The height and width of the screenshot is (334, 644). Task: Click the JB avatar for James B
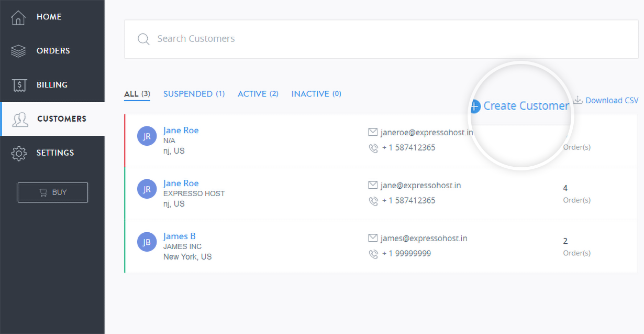tap(147, 242)
